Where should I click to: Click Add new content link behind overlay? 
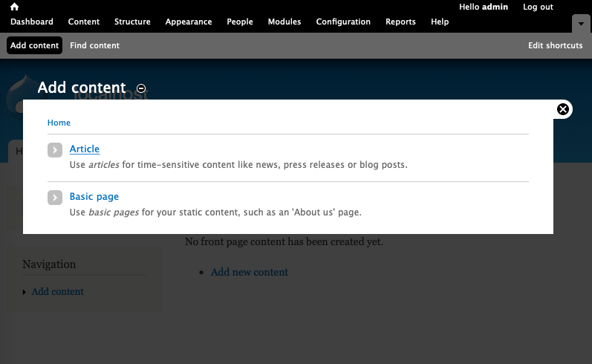point(249,272)
